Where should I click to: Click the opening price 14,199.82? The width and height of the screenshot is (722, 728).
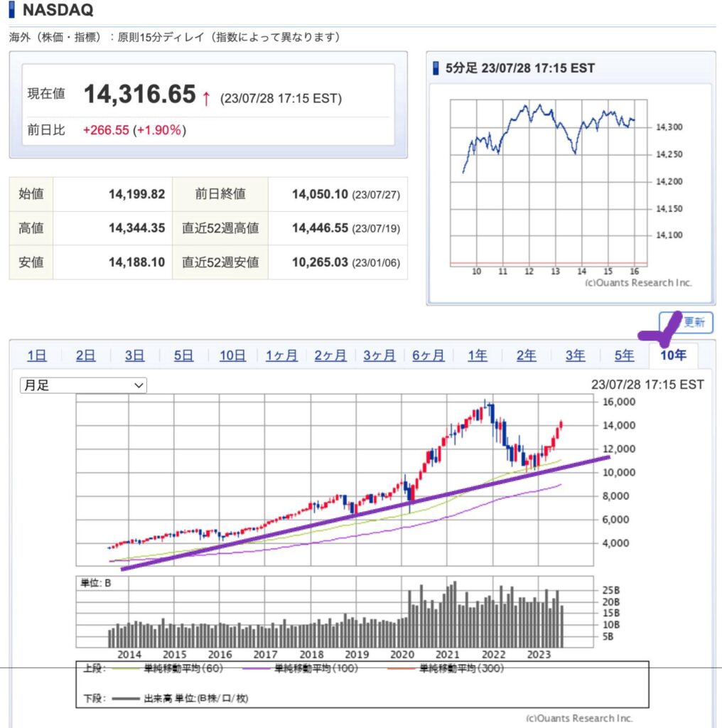coord(137,194)
